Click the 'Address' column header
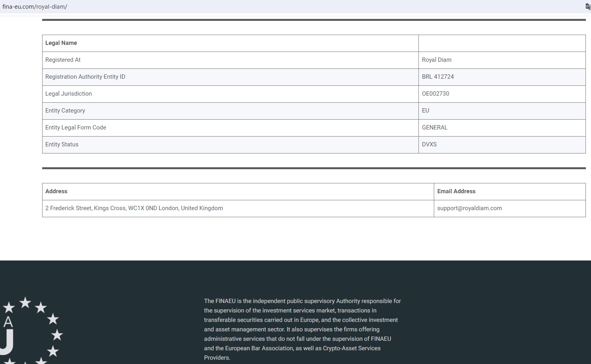The width and height of the screenshot is (591, 364). point(238,192)
